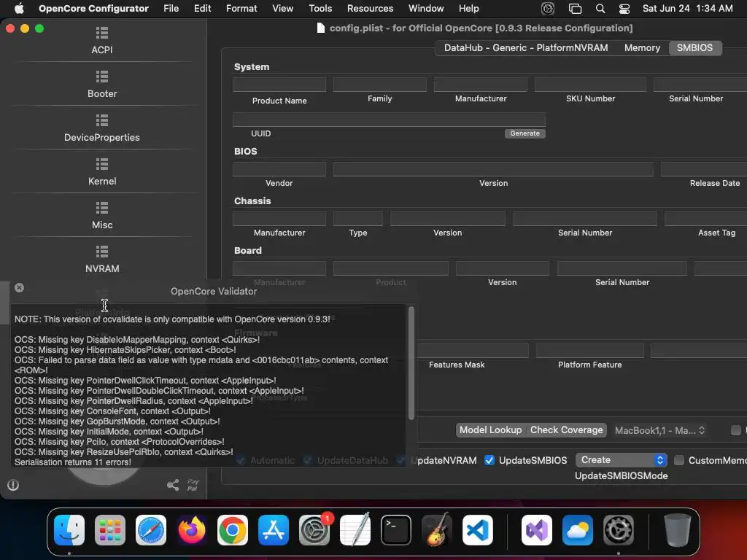
Task: Open Visual Studio (purple) from the Dock
Action: (537, 530)
